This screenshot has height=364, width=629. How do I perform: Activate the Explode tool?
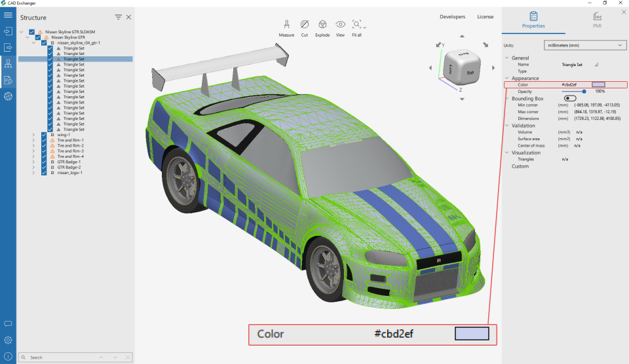pyautogui.click(x=322, y=28)
